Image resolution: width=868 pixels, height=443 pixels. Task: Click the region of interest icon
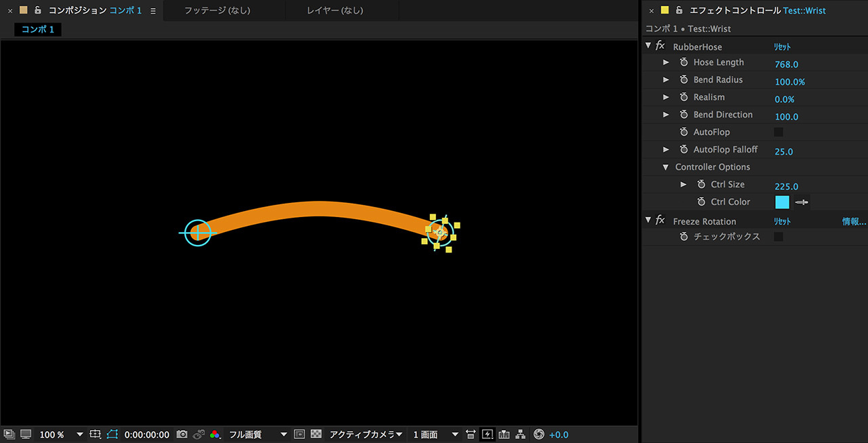pyautogui.click(x=299, y=434)
